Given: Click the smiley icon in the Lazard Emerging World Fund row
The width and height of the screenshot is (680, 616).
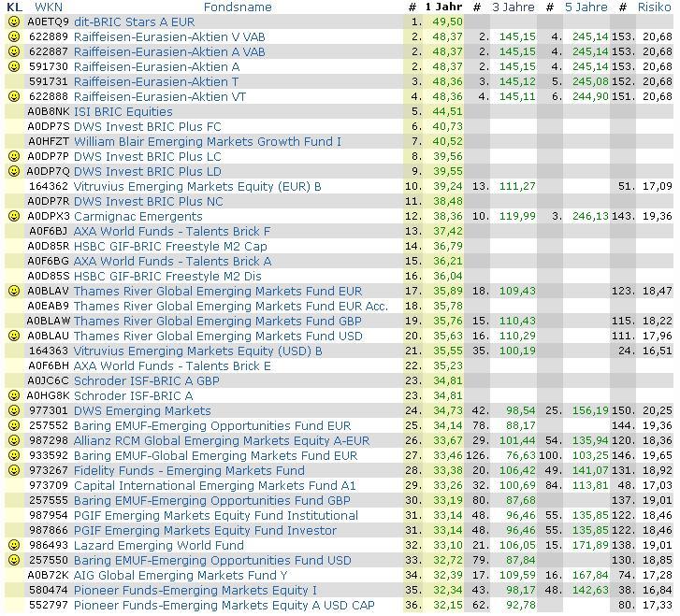Looking at the screenshot, I should coord(14,545).
